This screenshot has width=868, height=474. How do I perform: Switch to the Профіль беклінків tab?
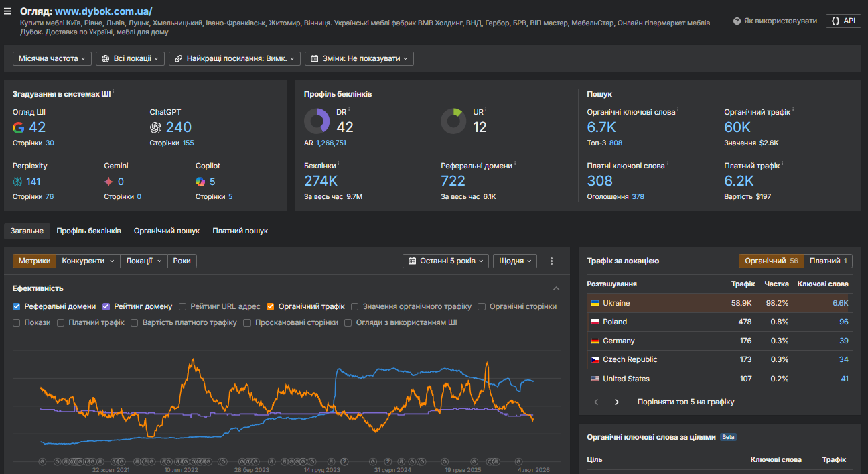point(88,231)
